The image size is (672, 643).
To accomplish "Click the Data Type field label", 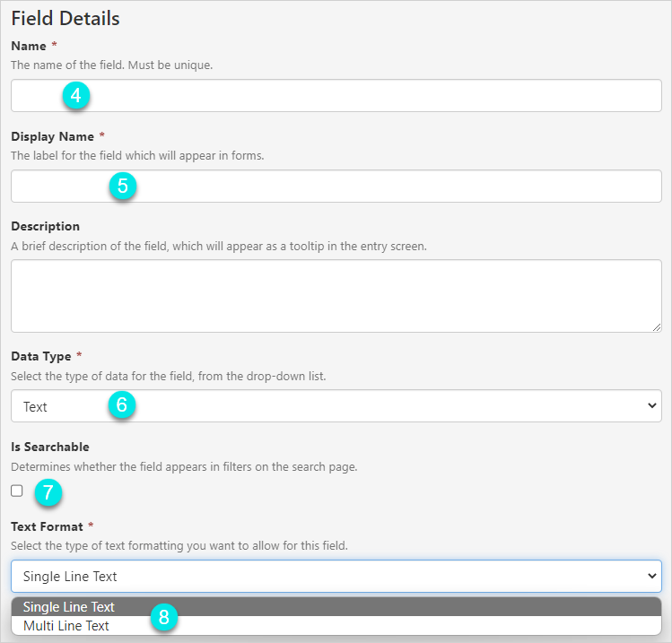I will (x=41, y=356).
